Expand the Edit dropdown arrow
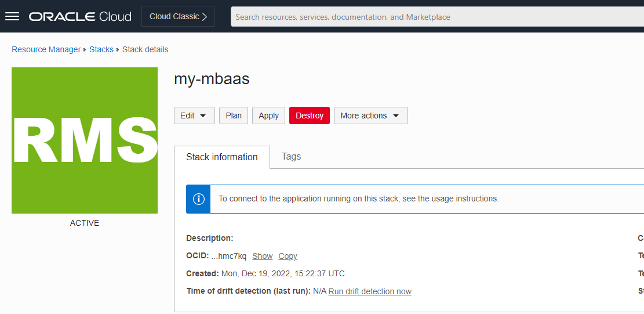Image resolution: width=644 pixels, height=314 pixels. [x=203, y=116]
